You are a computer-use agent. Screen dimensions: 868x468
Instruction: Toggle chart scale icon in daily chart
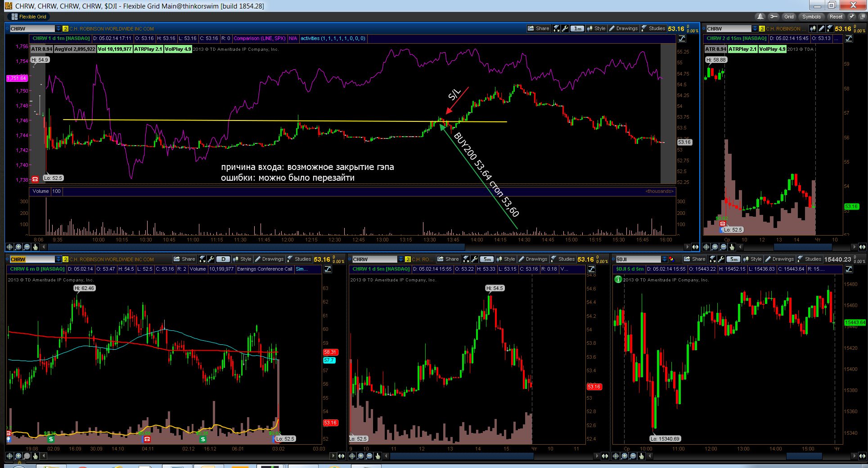328,269
